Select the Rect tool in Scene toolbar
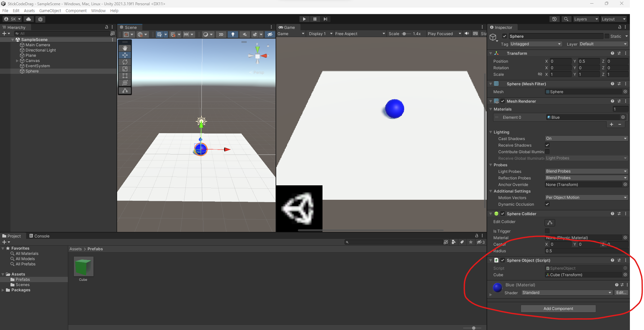 (125, 76)
